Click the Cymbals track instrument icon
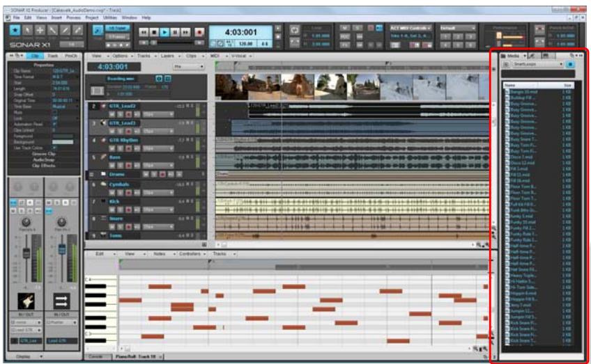 [x=103, y=184]
